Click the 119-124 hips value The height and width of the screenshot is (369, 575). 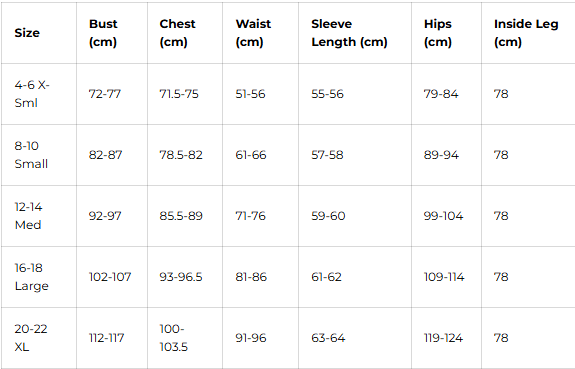[x=443, y=338]
